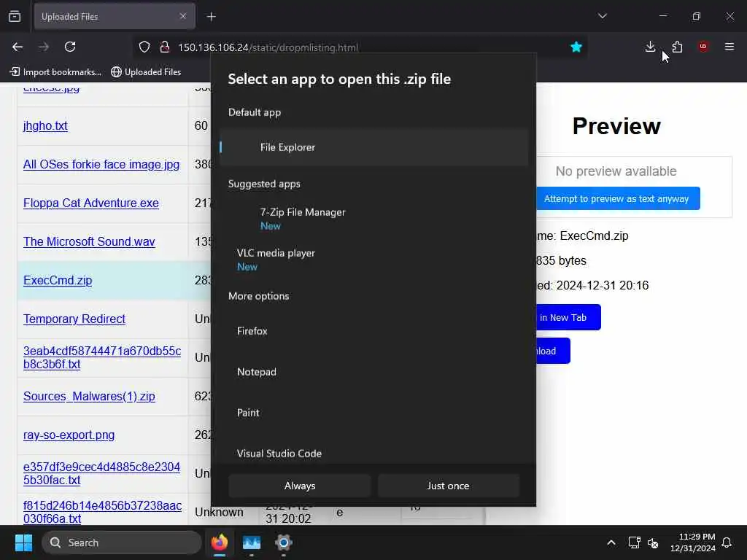Open the f815d246b14e4856b37238aac 030f66a.txt link
747x560 pixels.
pyautogui.click(x=102, y=512)
